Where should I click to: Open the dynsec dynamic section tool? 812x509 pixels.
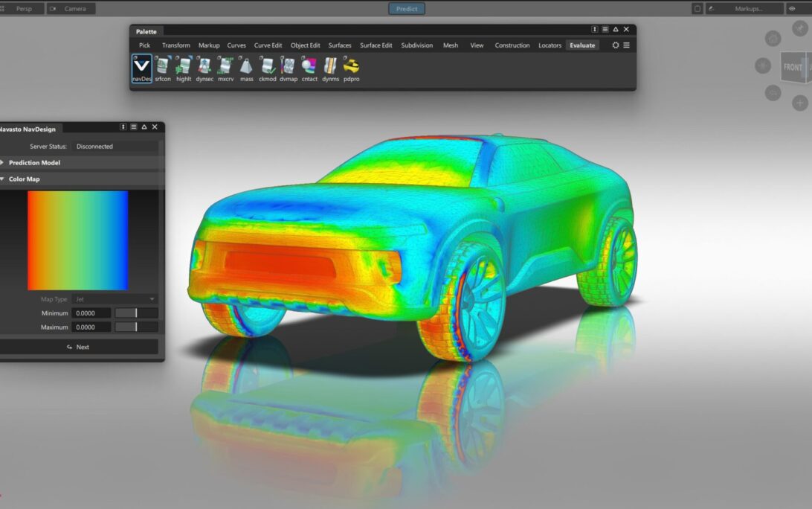coord(204,66)
